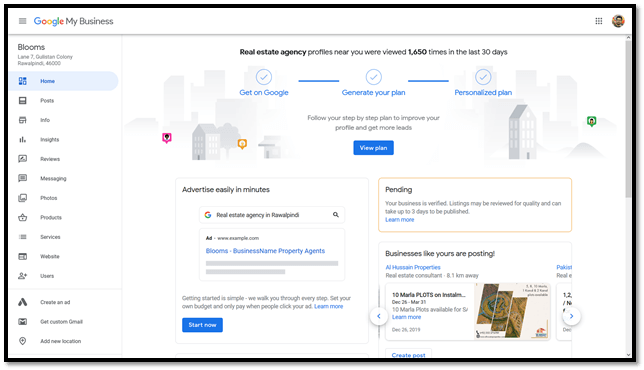
Task: Open Users label in the sidebar
Action: 47,276
